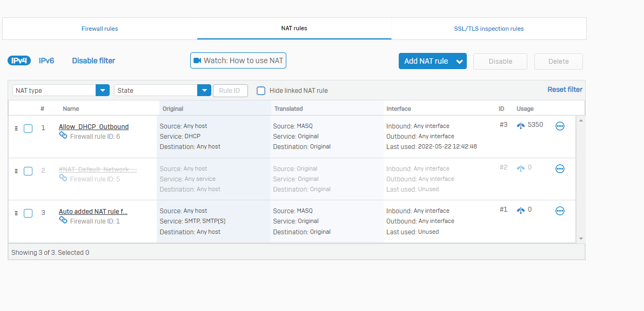Open the State filter dropdown
Viewport: 644px width, 311px height.
coord(163,90)
